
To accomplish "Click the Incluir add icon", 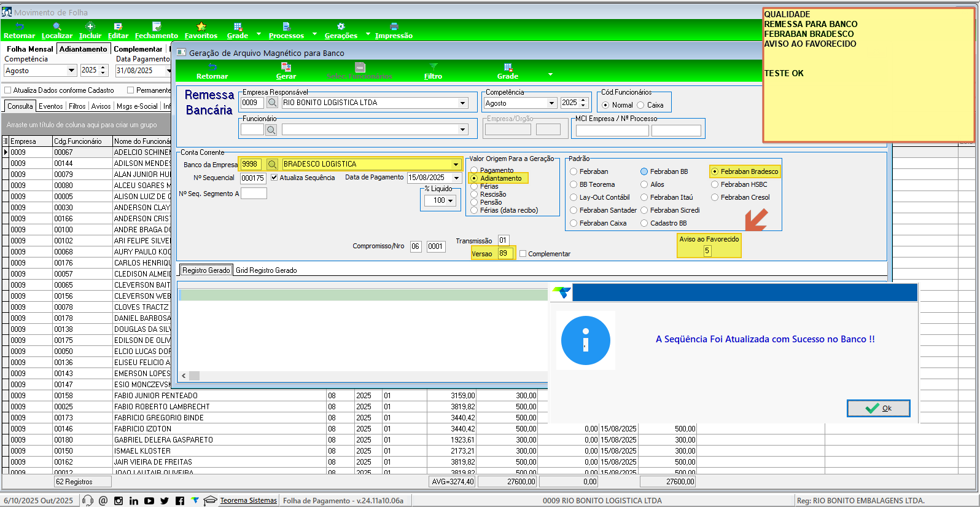I will [x=90, y=26].
